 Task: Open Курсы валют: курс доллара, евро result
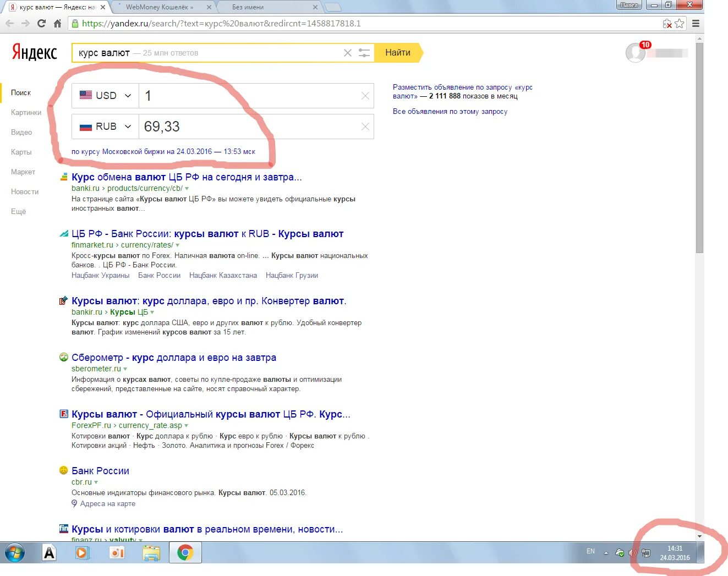point(209,301)
